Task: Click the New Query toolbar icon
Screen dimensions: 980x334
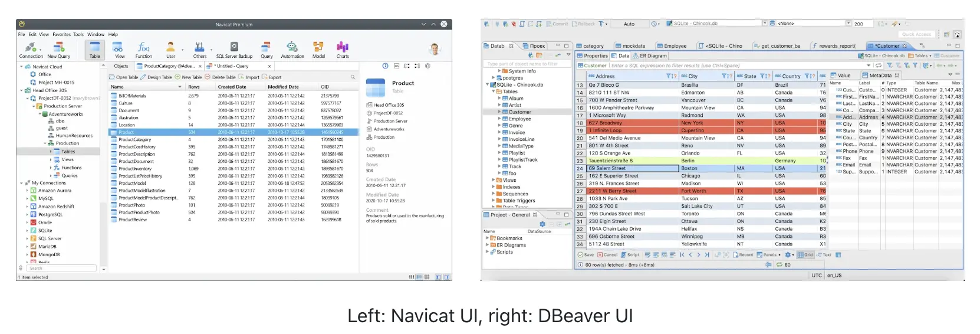Action: tap(59, 49)
